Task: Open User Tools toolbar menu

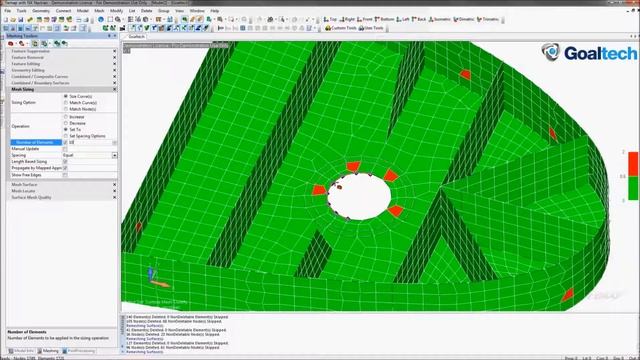Action: coord(371,28)
